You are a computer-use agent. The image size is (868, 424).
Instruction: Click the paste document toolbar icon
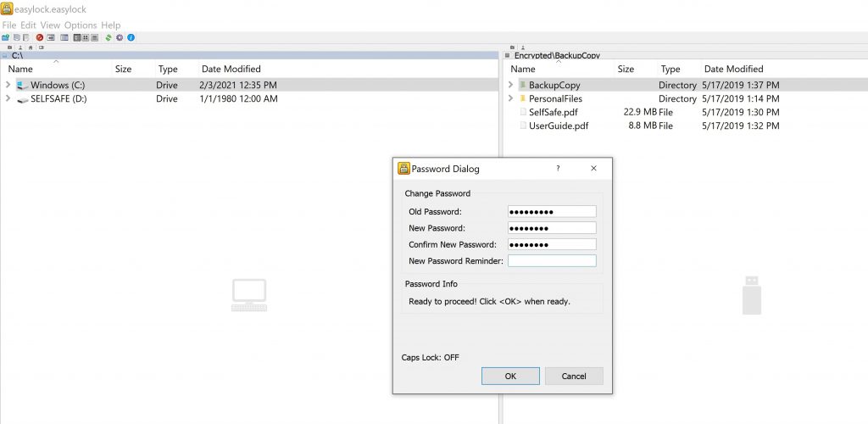[26, 37]
